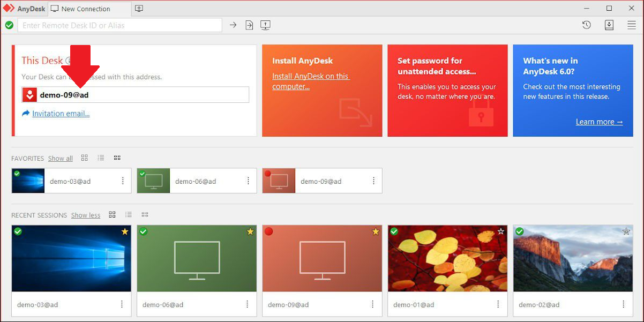Click the file transfer icon in toolbar
The image size is (644, 322).
(x=249, y=25)
